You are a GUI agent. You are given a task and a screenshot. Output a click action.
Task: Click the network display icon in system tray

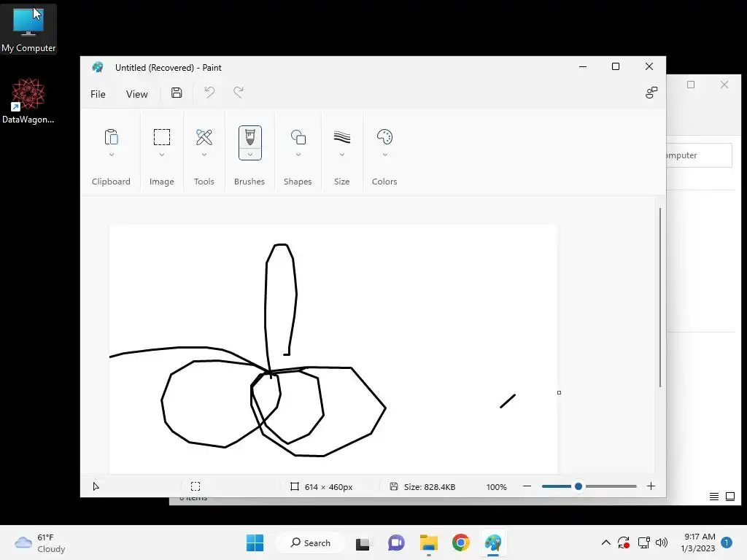[643, 542]
